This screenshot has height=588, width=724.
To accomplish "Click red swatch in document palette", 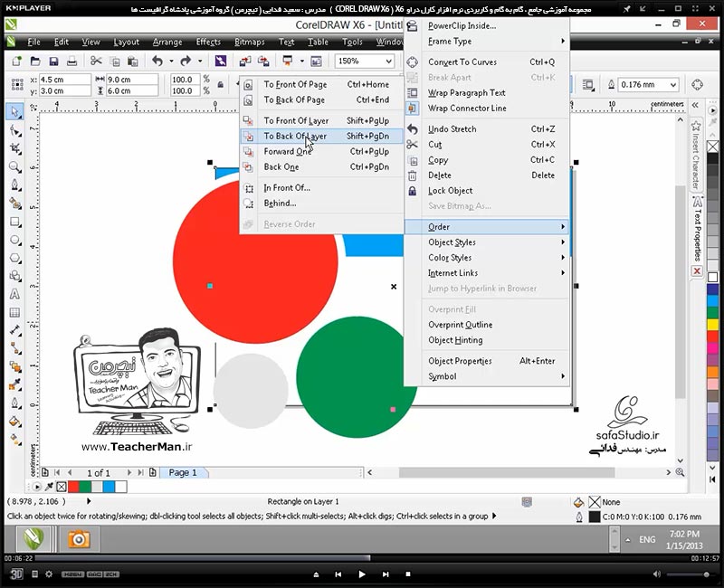I will 73,487.
